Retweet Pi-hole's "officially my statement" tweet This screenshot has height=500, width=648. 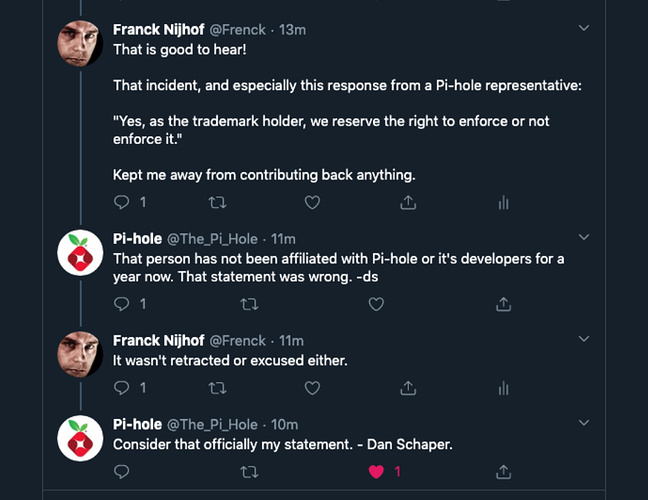(250, 471)
